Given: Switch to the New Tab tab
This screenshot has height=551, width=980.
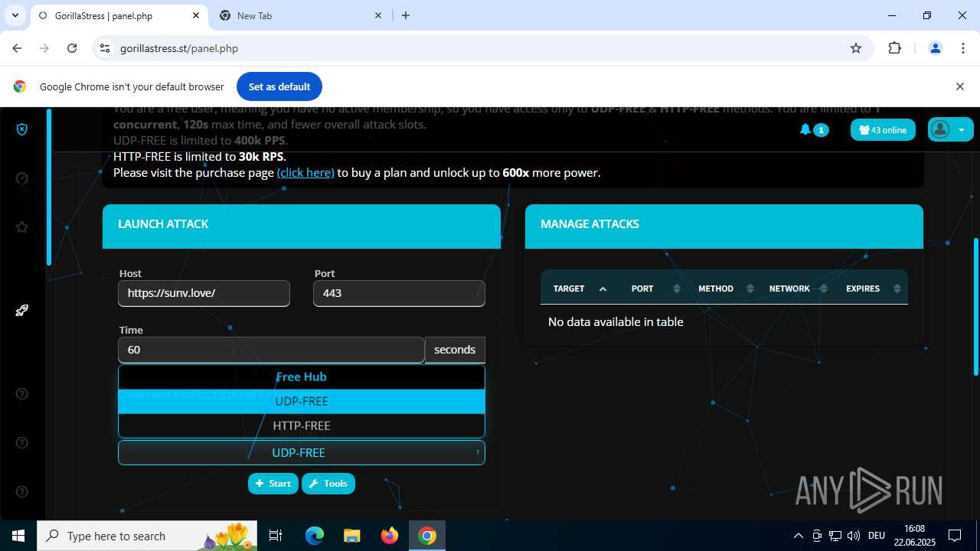Looking at the screenshot, I should (299, 15).
